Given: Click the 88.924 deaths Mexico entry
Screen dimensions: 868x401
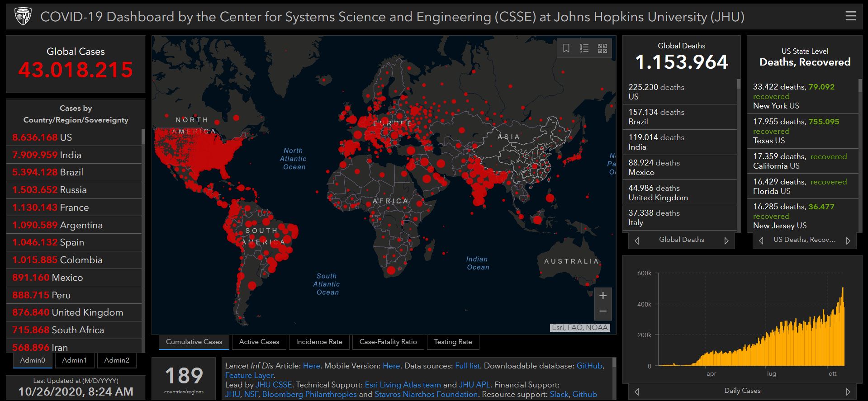Looking at the screenshot, I should click(679, 167).
